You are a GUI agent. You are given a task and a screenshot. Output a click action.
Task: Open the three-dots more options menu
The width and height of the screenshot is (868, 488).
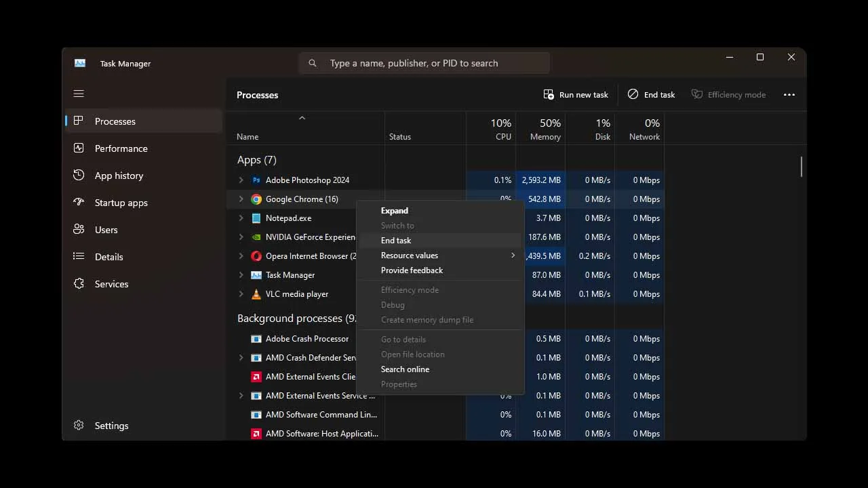(x=789, y=95)
